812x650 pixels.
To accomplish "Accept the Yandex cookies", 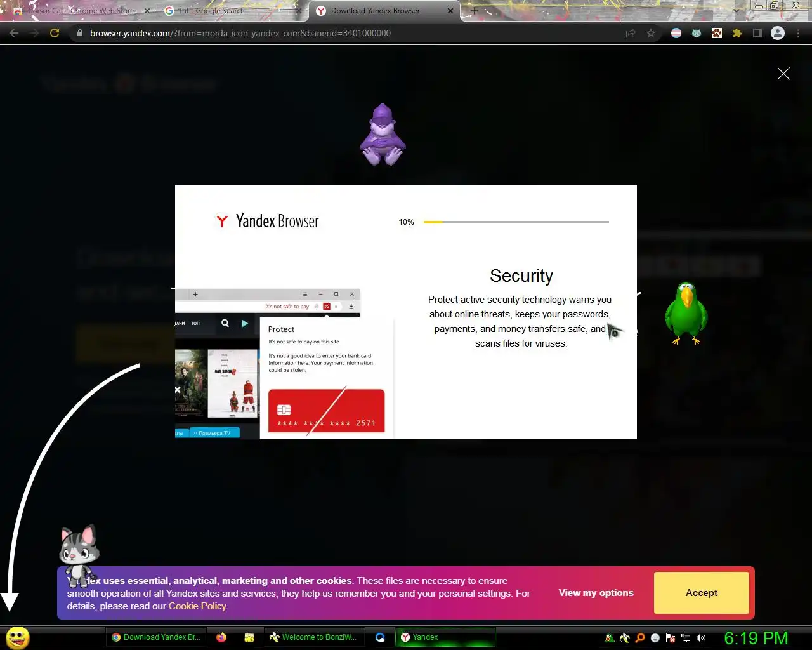I will pyautogui.click(x=702, y=593).
